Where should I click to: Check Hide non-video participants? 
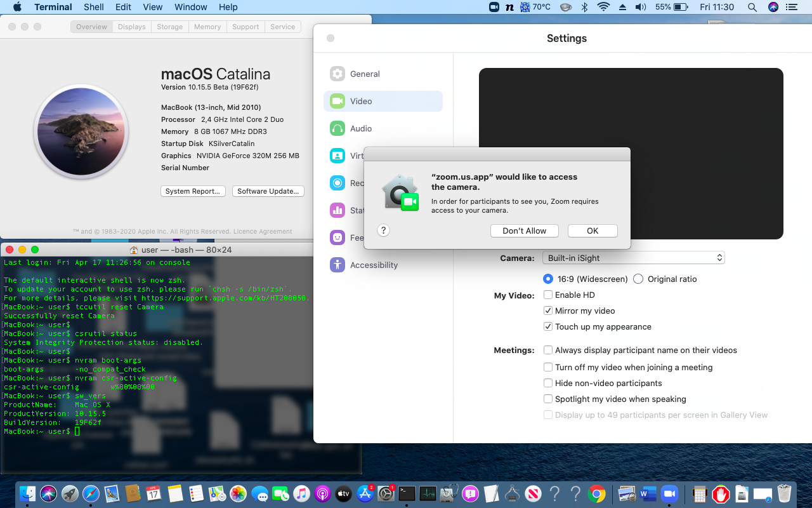548,383
